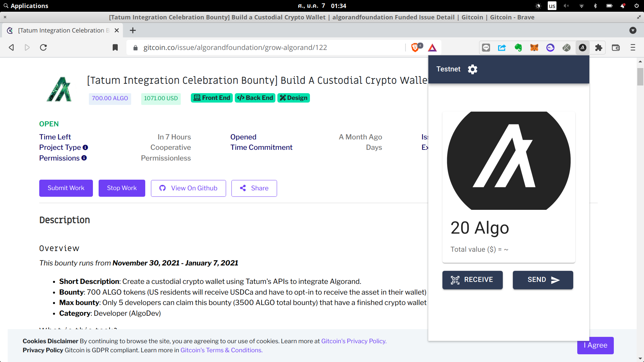Screen dimensions: 644x362
Task: Open the Applications menu in top panel
Action: click(26, 6)
